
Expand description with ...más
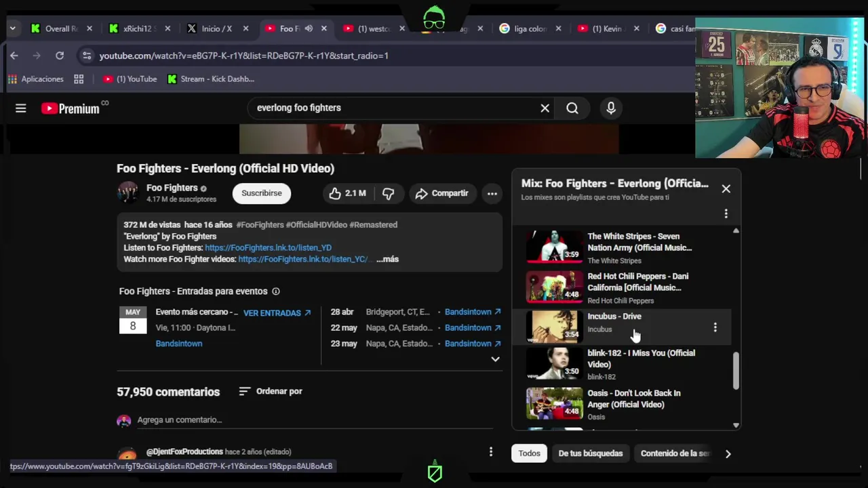(x=387, y=259)
